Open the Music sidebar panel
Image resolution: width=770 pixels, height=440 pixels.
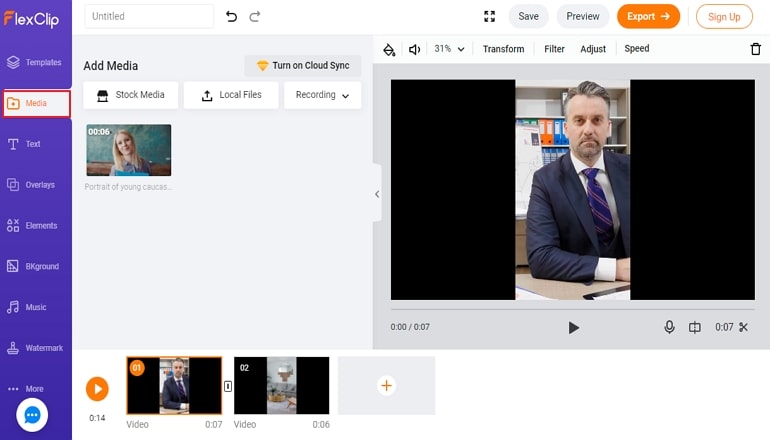(x=27, y=307)
